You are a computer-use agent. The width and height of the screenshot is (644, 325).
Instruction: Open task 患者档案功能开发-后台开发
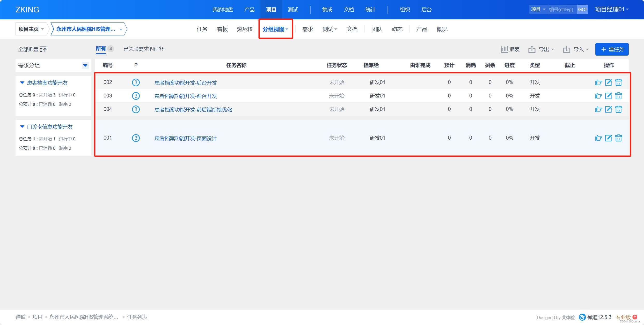point(186,83)
